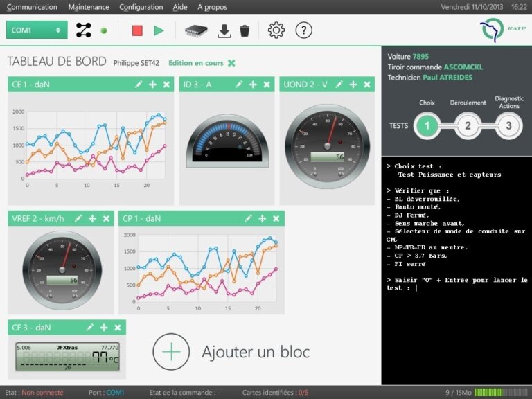This screenshot has height=399, width=532.
Task: Select test step 1 Choix
Action: 427,126
